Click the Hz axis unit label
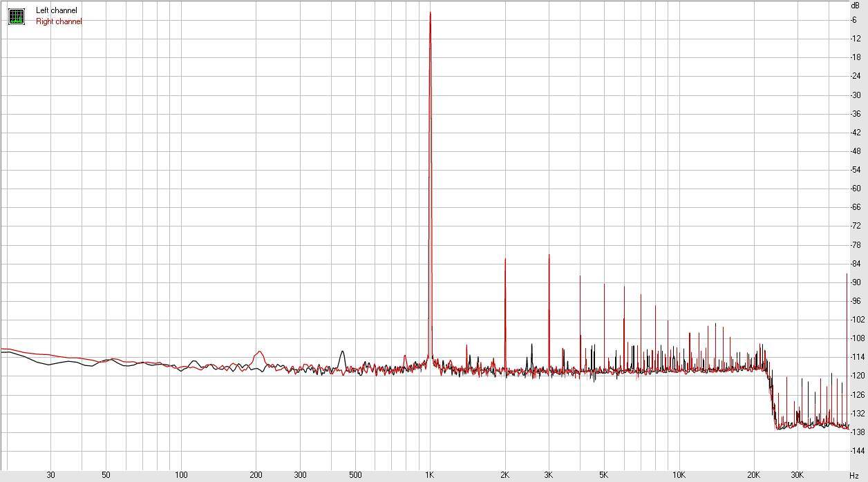The image size is (868, 482). click(854, 476)
